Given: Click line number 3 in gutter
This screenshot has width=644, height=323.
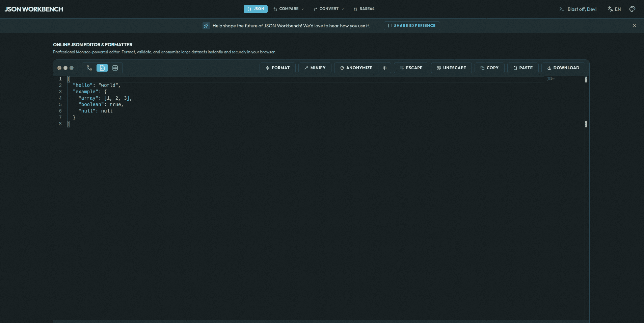Looking at the screenshot, I should coord(60,92).
